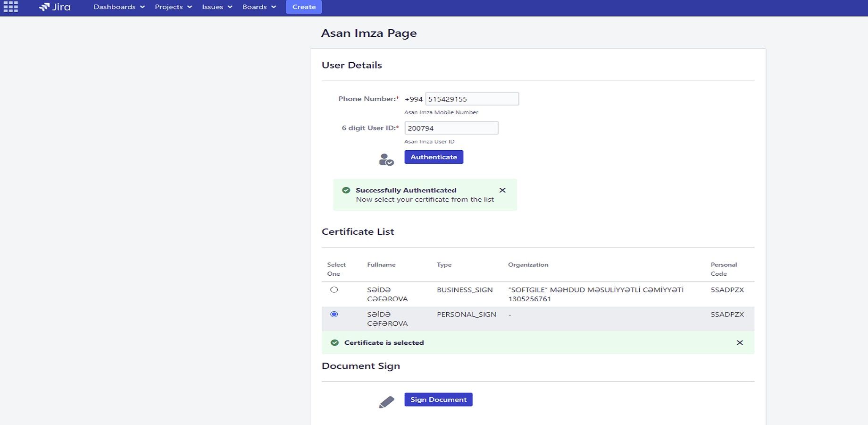
Task: Click the User Details heading
Action: 352,65
